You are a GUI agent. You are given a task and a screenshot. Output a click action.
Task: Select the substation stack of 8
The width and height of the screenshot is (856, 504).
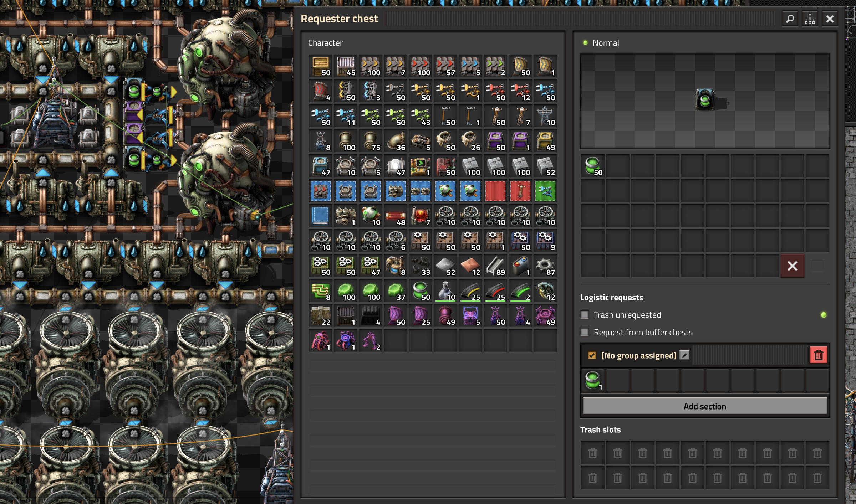pos(321,141)
